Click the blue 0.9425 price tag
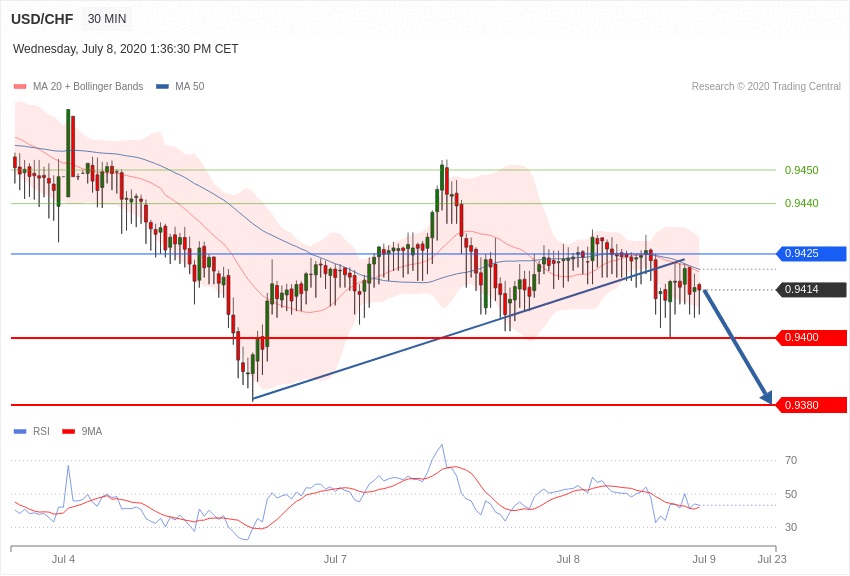Viewport: 850px width, 576px height. coord(810,254)
